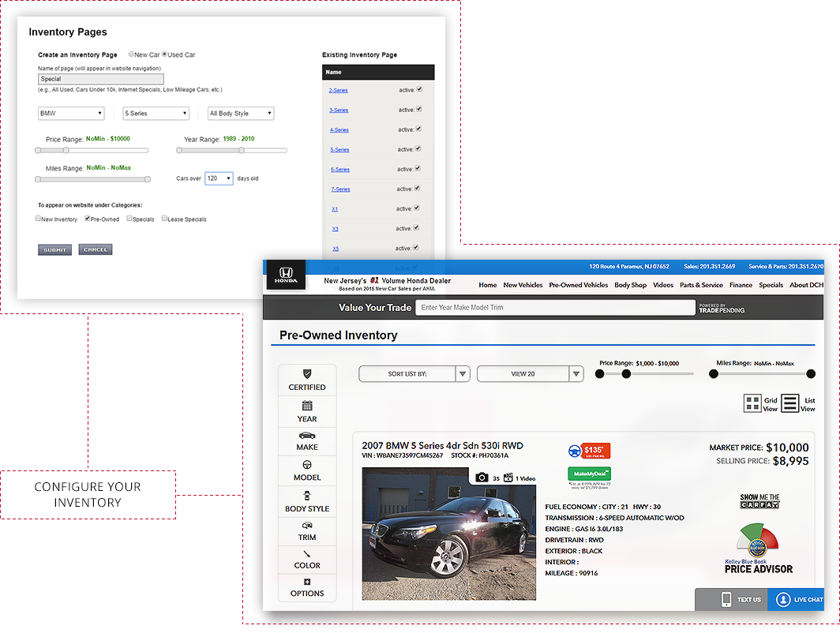The height and width of the screenshot is (633, 840).
Task: Open the Make car filter icon
Action: click(307, 436)
